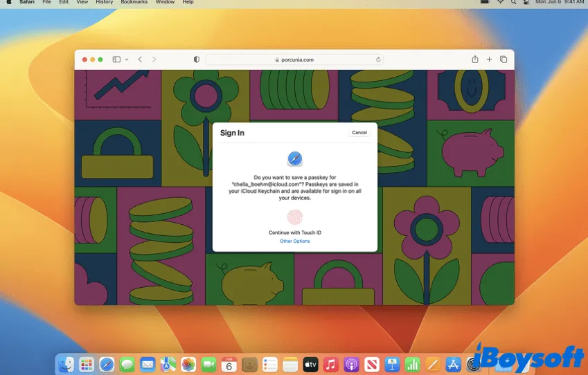Open a new tab with the plus icon
This screenshot has height=375, width=588.
(x=489, y=60)
